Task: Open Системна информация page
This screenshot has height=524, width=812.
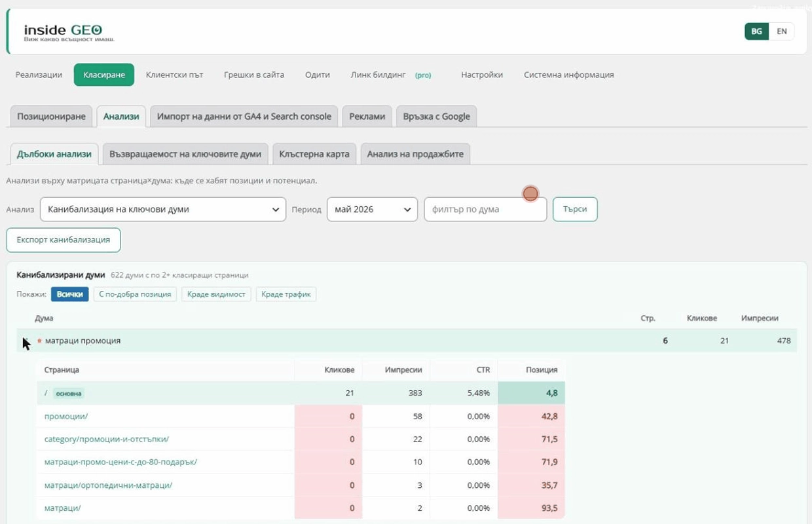Action: 569,75
